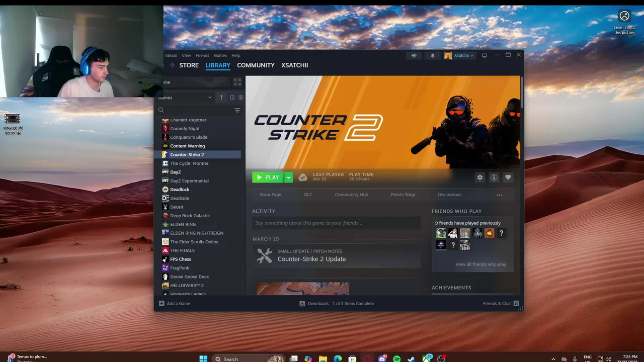
Task: Start Counter-Strike 2 with the Play button
Action: tap(268, 177)
